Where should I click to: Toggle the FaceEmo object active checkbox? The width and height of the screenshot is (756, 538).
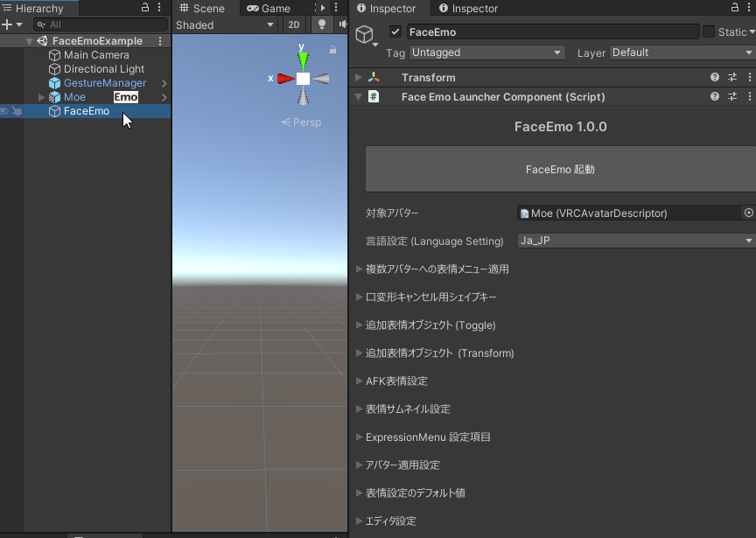click(x=395, y=32)
